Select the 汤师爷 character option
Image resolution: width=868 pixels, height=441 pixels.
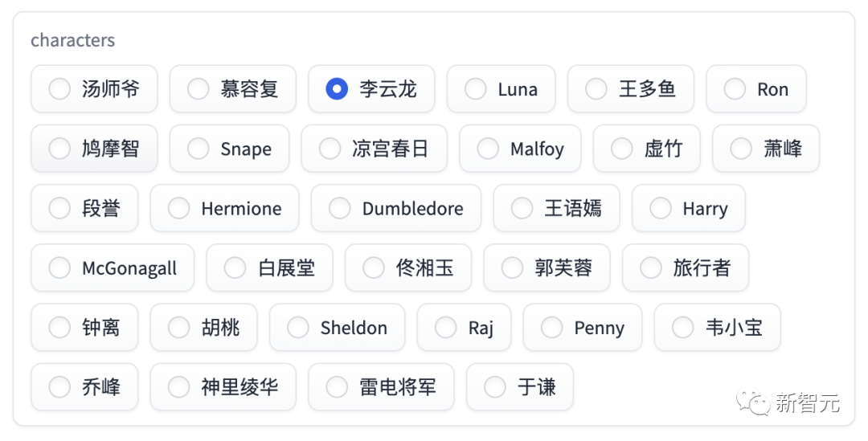click(x=94, y=88)
